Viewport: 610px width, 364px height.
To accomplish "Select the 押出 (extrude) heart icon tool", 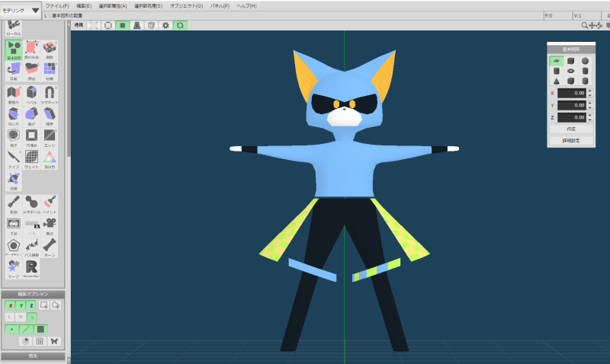I will [31, 71].
